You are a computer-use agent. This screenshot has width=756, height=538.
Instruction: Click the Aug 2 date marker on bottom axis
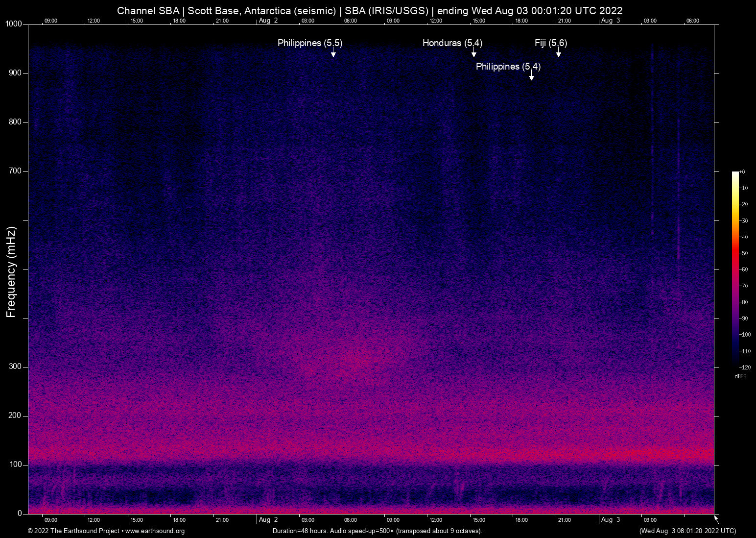pyautogui.click(x=268, y=520)
